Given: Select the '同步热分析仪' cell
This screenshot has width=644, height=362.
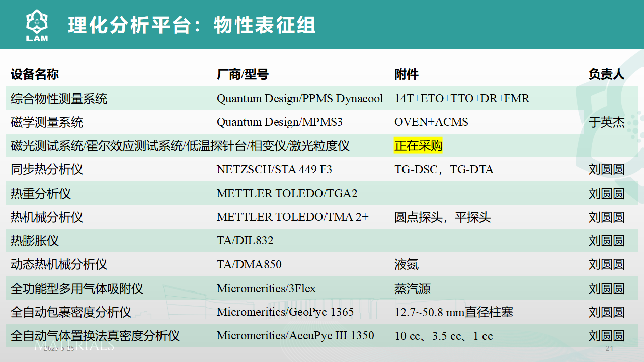Looking at the screenshot, I should pyautogui.click(x=47, y=169).
